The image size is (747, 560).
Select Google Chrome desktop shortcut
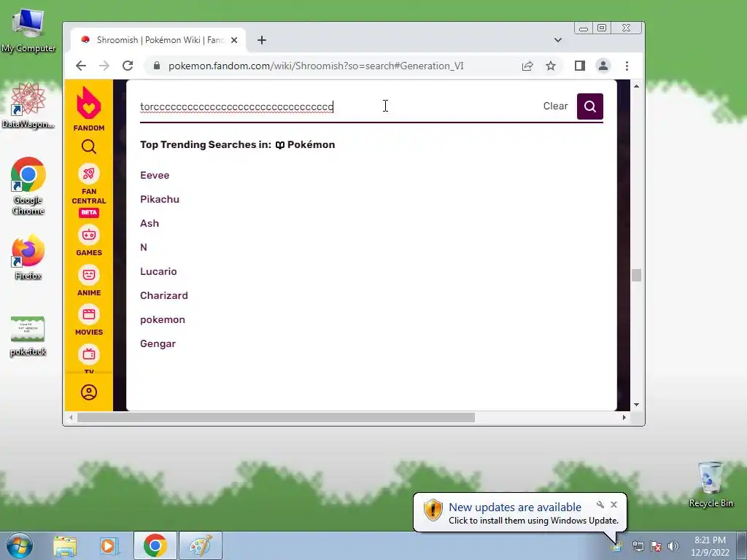pos(28,186)
